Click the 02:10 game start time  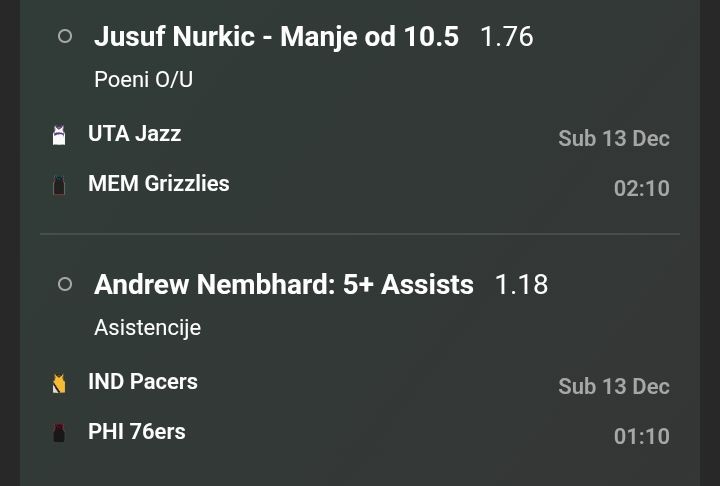tap(641, 188)
